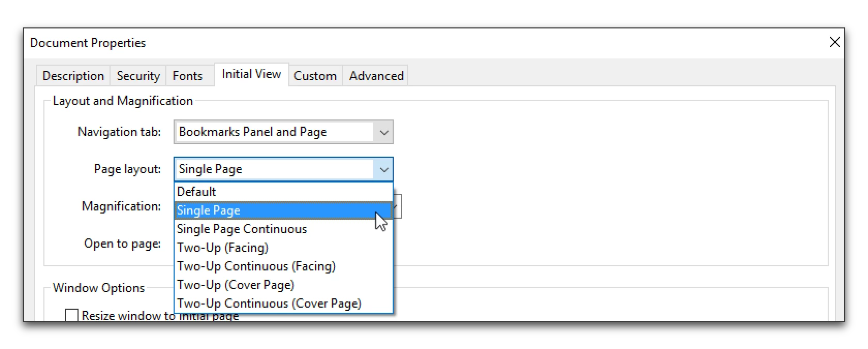This screenshot has height=349, width=868.
Task: Select Single Page in the dropdown list
Action: (284, 210)
